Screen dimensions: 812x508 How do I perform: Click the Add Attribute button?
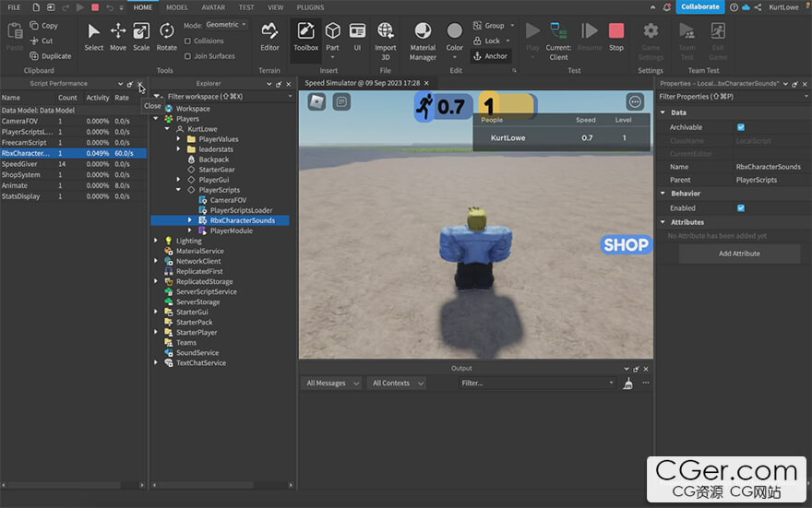click(x=739, y=254)
